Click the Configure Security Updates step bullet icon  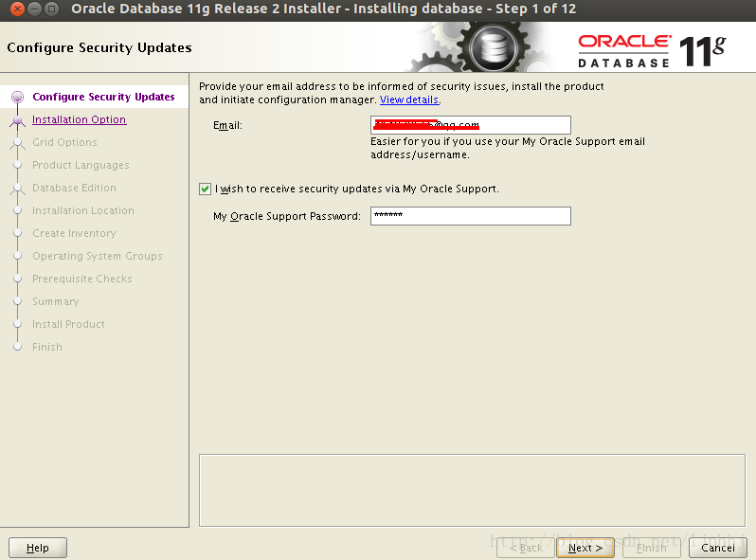coord(17,97)
